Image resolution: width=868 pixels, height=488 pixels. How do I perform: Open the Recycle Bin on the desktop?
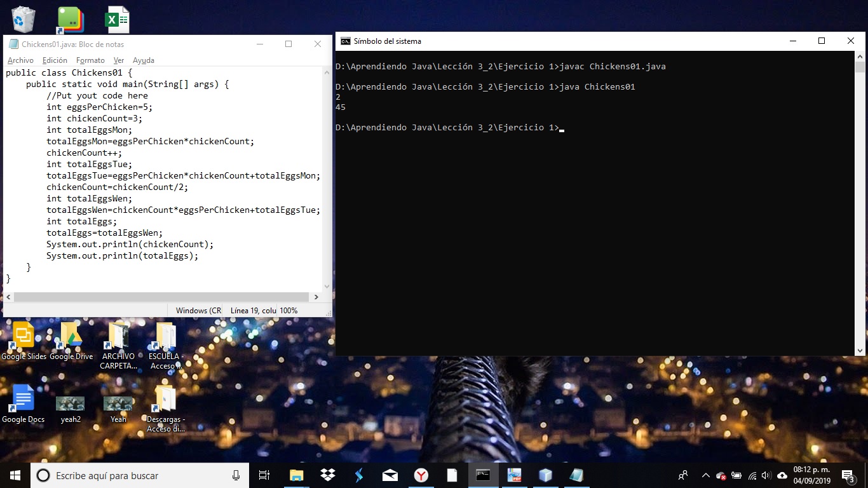tap(23, 18)
